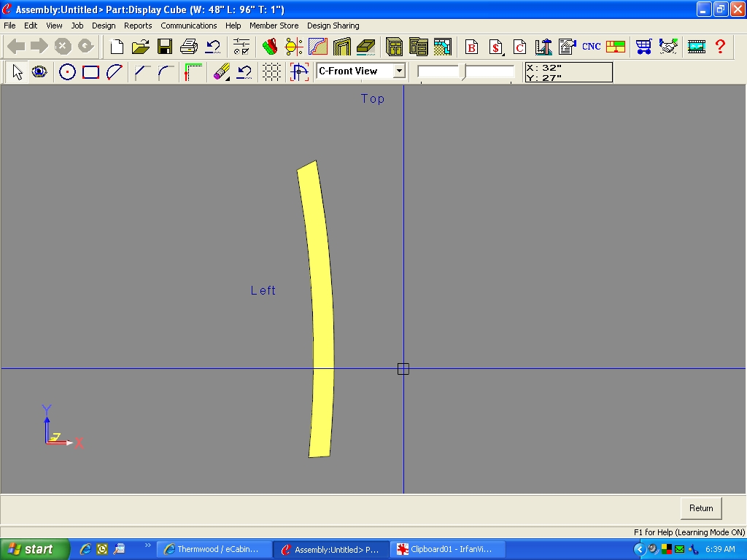Open the single cabinet editor icon

point(394,47)
